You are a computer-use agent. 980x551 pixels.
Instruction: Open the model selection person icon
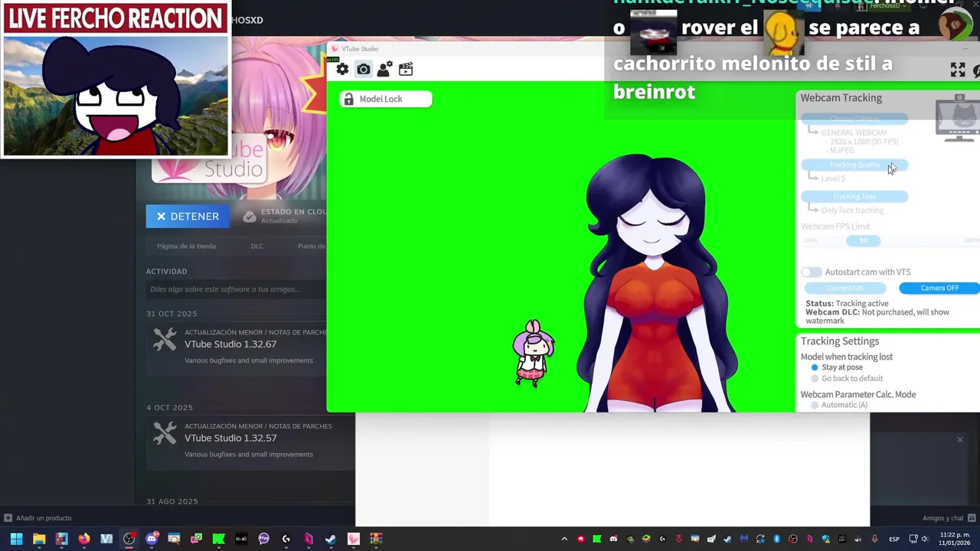384,69
